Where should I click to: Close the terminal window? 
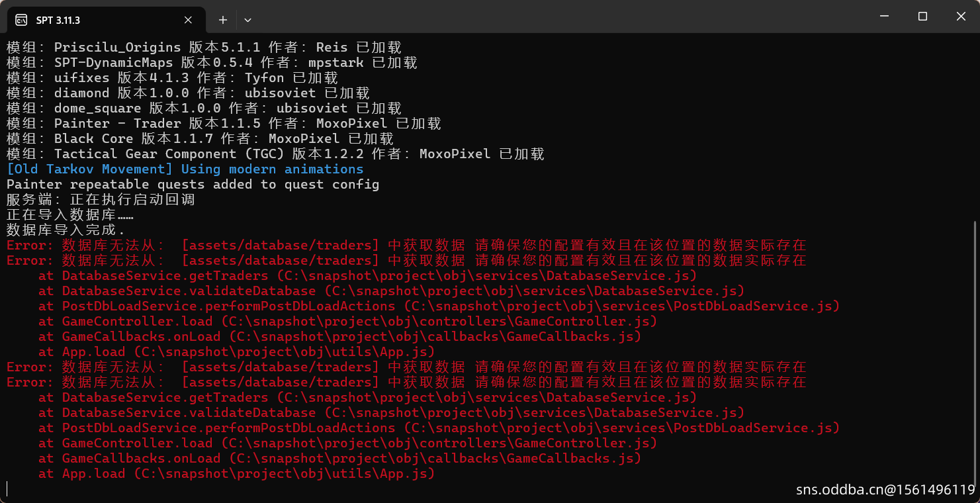coord(961,17)
